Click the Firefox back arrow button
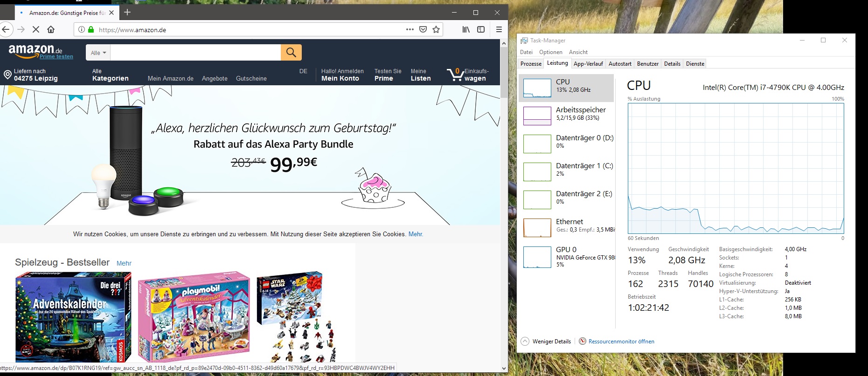The width and height of the screenshot is (868, 376). [5, 29]
